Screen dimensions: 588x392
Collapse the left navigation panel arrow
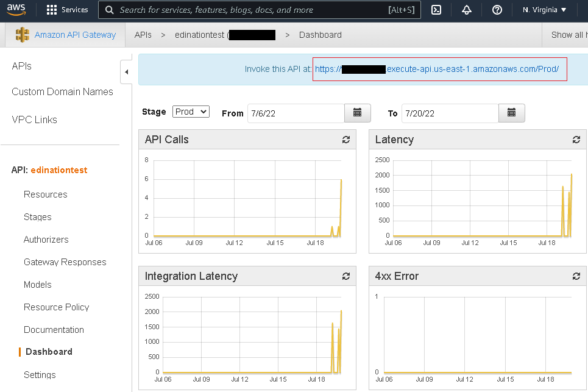(x=126, y=72)
